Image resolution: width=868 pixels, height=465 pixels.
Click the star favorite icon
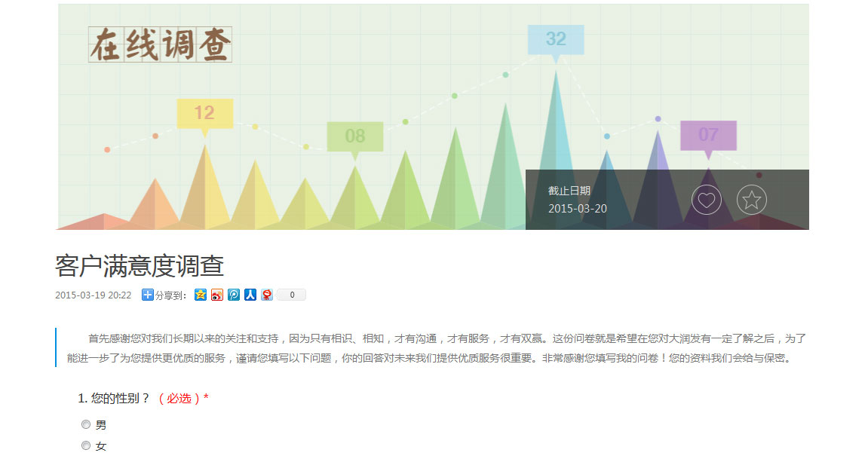(752, 200)
